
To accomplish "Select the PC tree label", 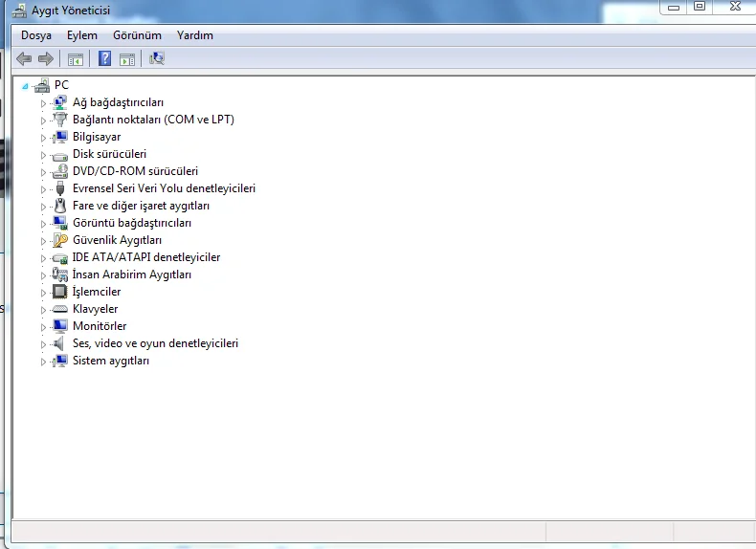I will (x=61, y=85).
